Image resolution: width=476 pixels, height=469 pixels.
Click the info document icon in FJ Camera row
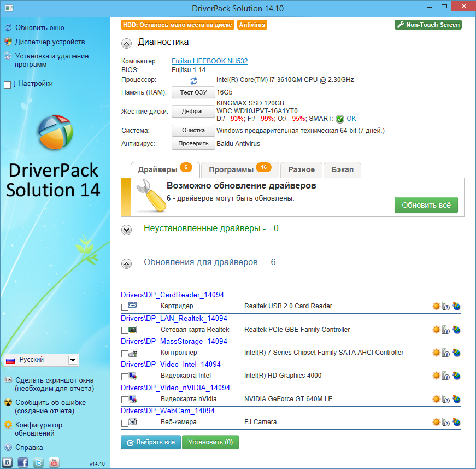click(445, 422)
